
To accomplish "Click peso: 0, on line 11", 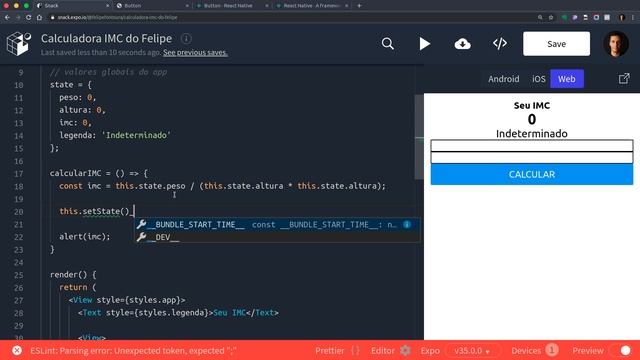I will click(78, 98).
